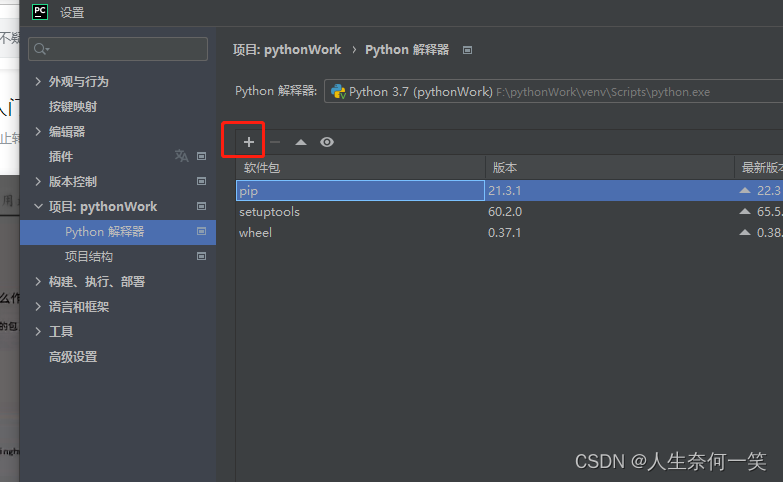The width and height of the screenshot is (783, 482).
Task: Click 项目: pythonWork breadcrumb link
Action: point(287,50)
